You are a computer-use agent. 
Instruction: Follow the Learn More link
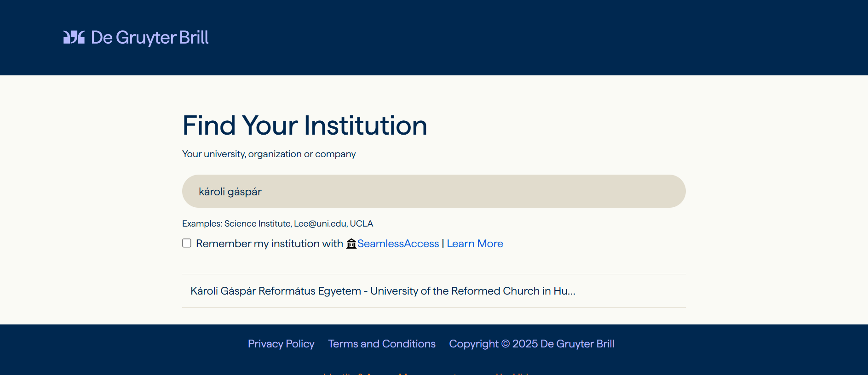pyautogui.click(x=475, y=244)
